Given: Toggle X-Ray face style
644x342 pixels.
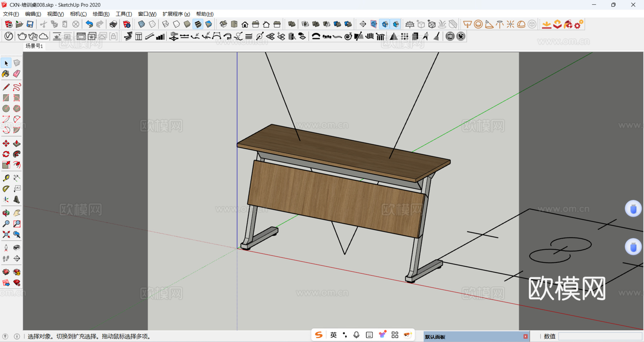Looking at the screenshot, I should 141,24.
